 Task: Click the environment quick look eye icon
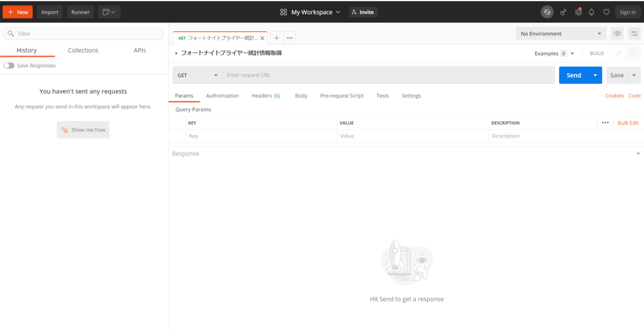(x=617, y=33)
